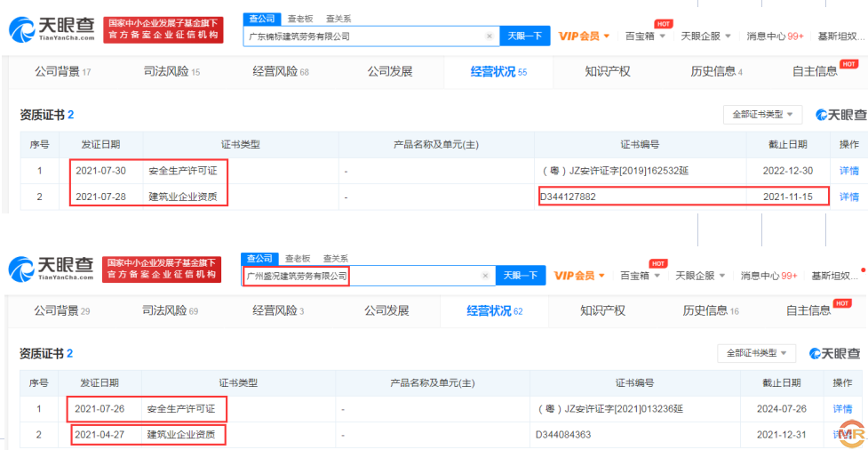Open VIP会员 dropdown in lower page header
Screen dimensions: 868x450
[579, 276]
